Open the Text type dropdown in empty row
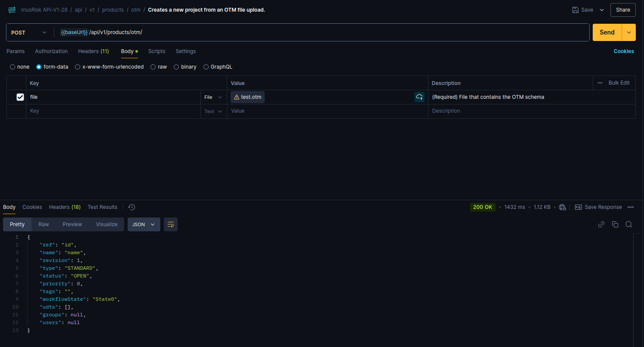Image resolution: width=644 pixels, height=347 pixels. 213,111
